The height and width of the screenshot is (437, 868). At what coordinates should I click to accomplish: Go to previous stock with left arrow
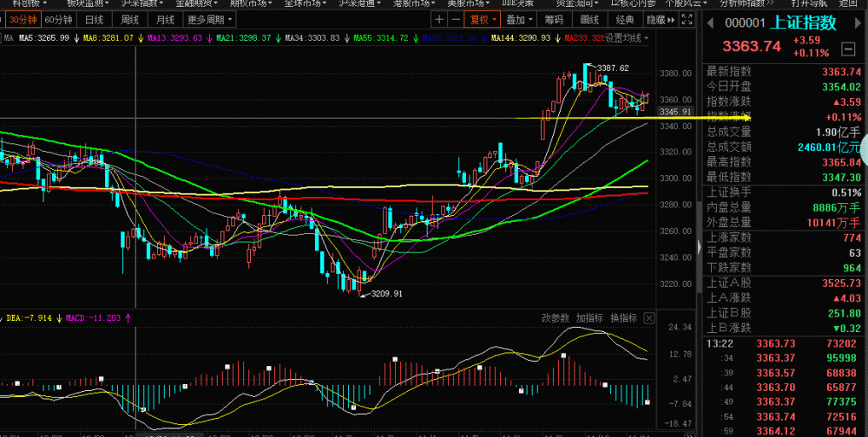point(712,23)
